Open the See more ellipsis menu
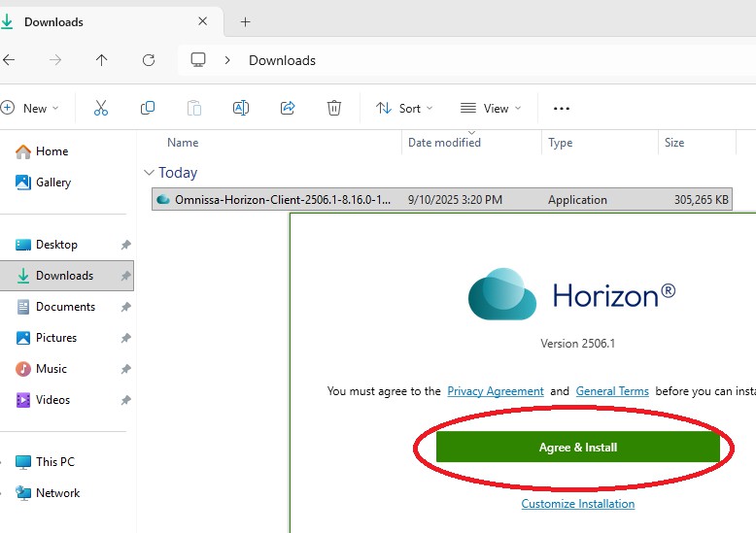 (x=561, y=108)
